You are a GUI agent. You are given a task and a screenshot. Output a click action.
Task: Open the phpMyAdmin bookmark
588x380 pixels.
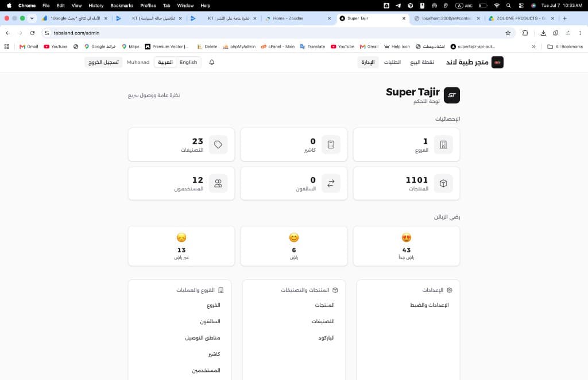tap(239, 47)
